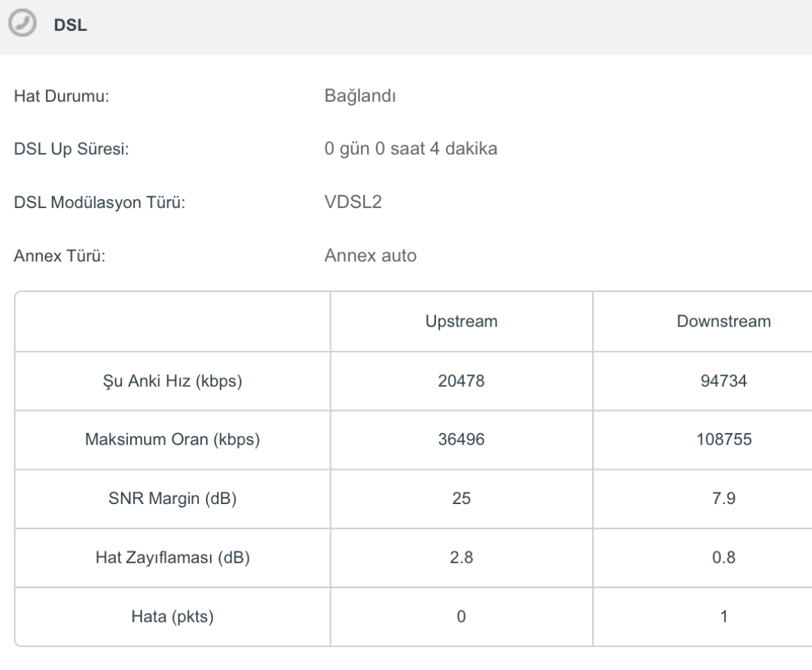Image resolution: width=812 pixels, height=670 pixels.
Task: Select the Bağlandı line status value
Action: point(360,96)
